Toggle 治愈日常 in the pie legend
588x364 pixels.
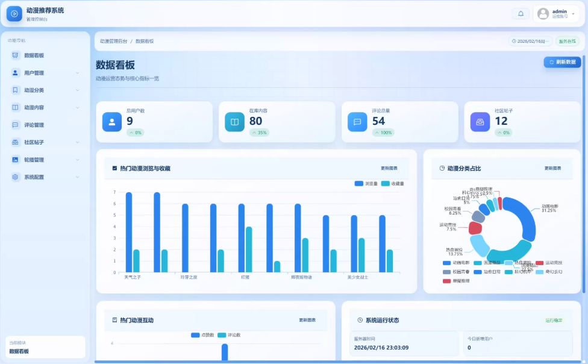click(487, 272)
